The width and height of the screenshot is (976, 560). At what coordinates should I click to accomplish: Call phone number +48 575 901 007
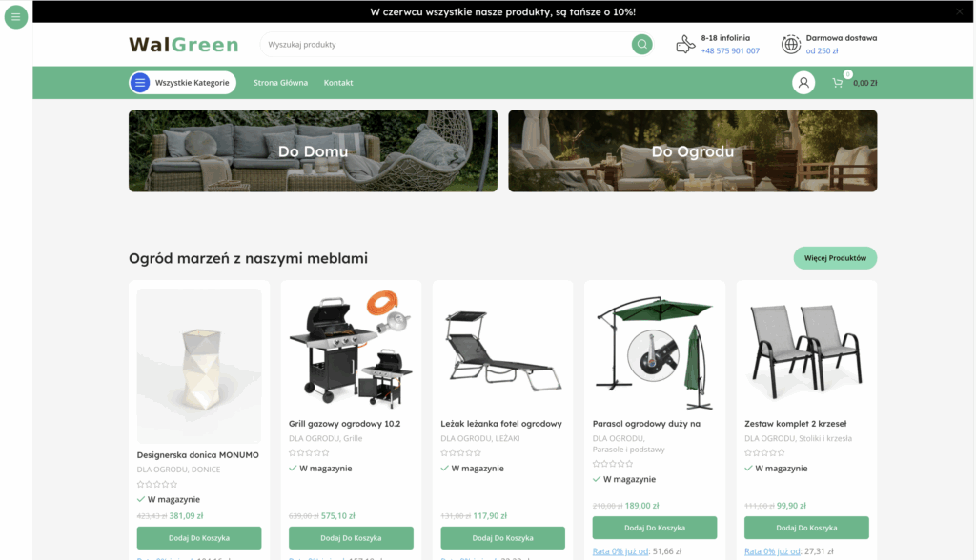[730, 51]
